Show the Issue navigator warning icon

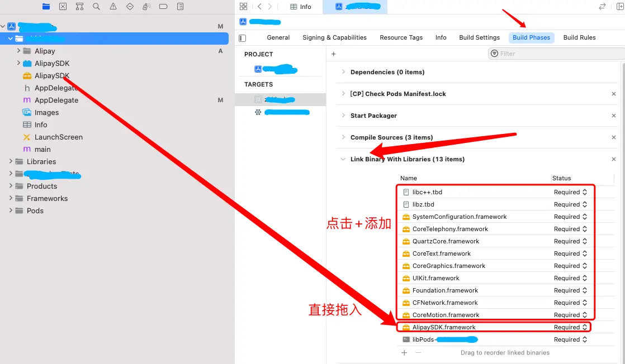tap(113, 6)
